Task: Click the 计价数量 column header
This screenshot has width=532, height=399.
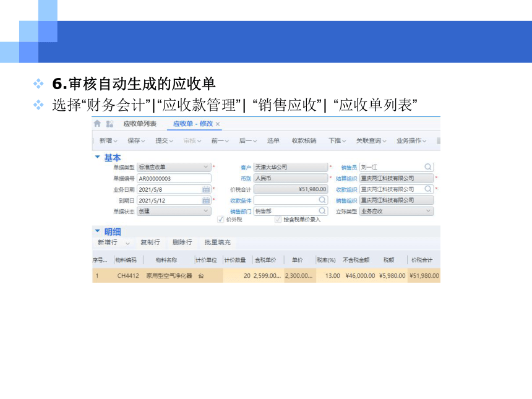Action: 235,260
